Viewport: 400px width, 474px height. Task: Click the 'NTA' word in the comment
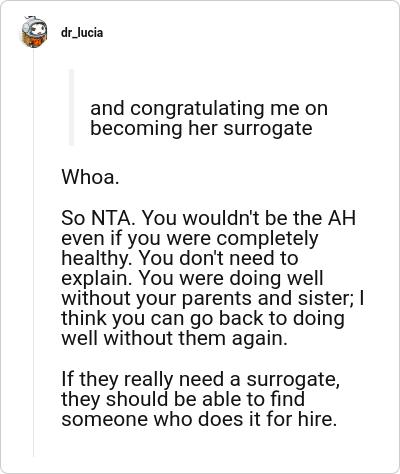click(111, 218)
